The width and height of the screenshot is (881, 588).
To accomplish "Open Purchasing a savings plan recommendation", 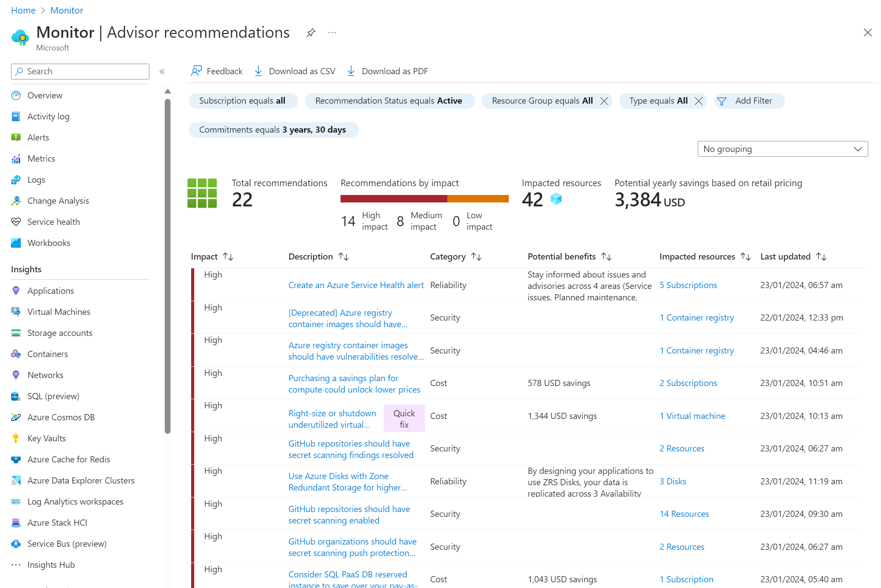I will tap(354, 384).
